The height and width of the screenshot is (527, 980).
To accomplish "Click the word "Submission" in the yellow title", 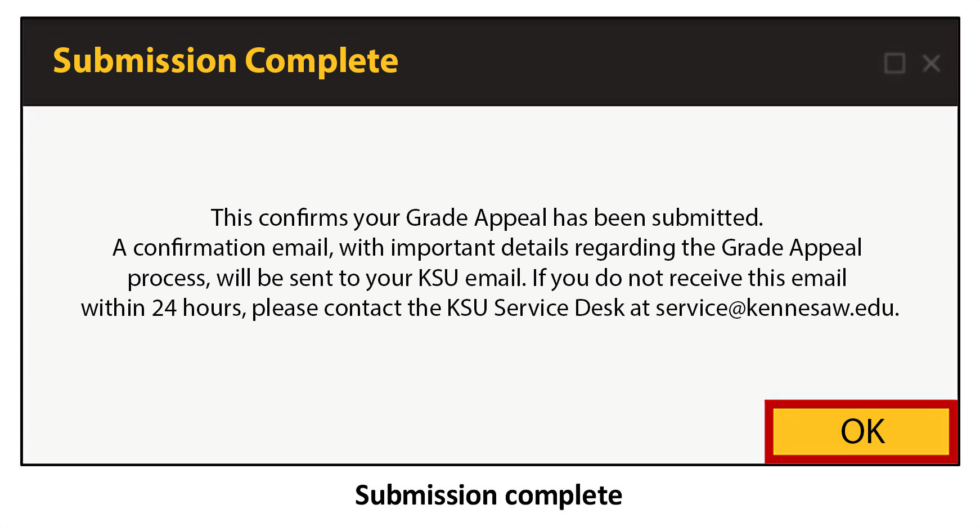I will point(145,61).
